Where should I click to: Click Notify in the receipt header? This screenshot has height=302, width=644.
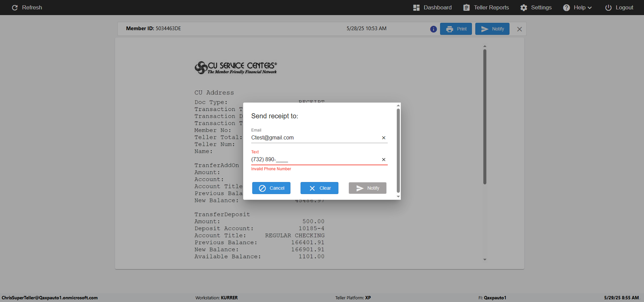[492, 29]
